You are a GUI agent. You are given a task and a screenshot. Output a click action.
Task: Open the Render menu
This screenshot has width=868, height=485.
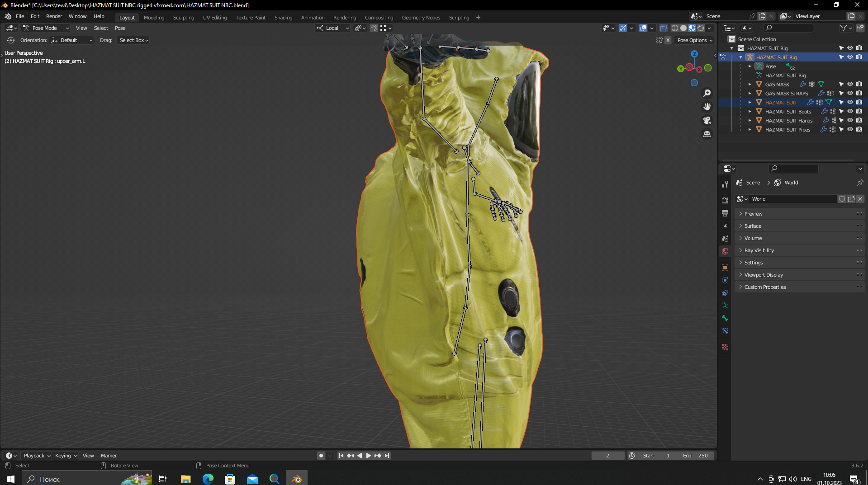coord(54,16)
